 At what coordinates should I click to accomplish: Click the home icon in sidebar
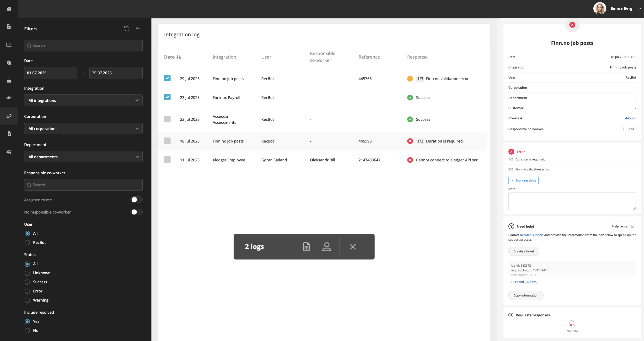pyautogui.click(x=9, y=9)
